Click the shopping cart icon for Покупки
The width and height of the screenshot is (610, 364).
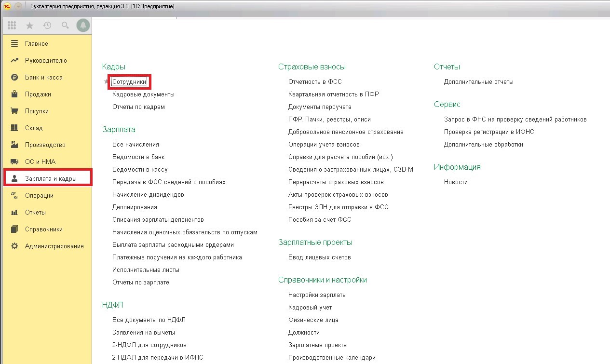(x=14, y=111)
